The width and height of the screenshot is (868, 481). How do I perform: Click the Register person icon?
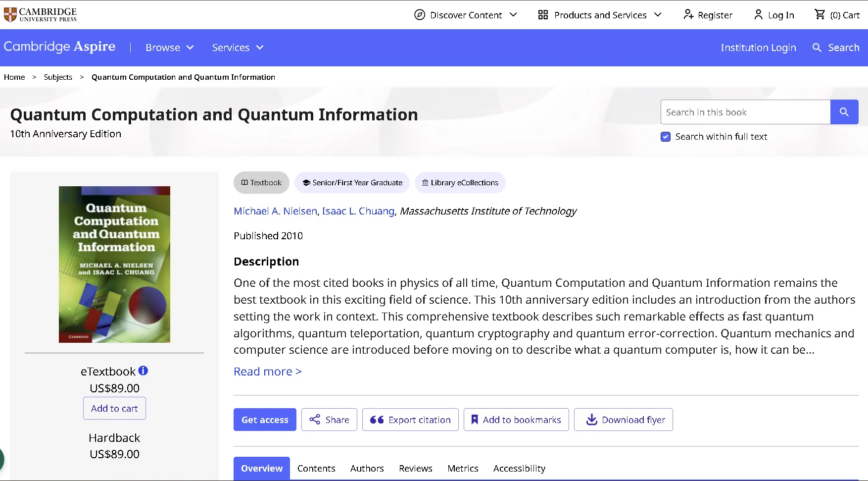click(x=688, y=15)
